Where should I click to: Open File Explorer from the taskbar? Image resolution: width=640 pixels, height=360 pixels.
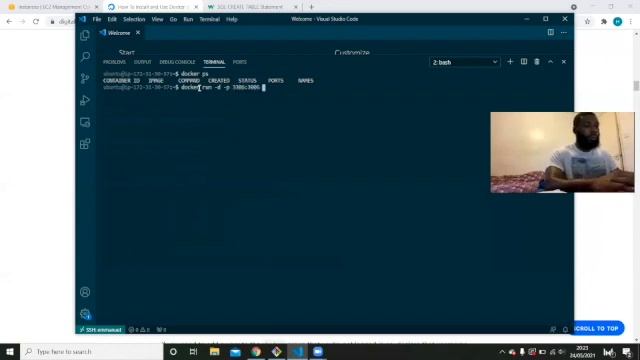214,351
